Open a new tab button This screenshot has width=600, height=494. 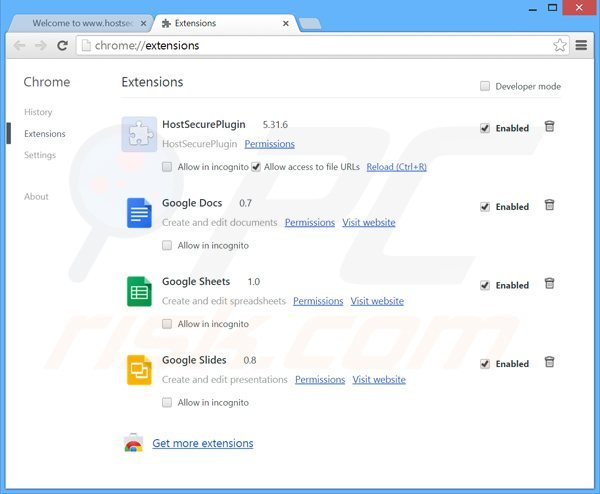(310, 24)
